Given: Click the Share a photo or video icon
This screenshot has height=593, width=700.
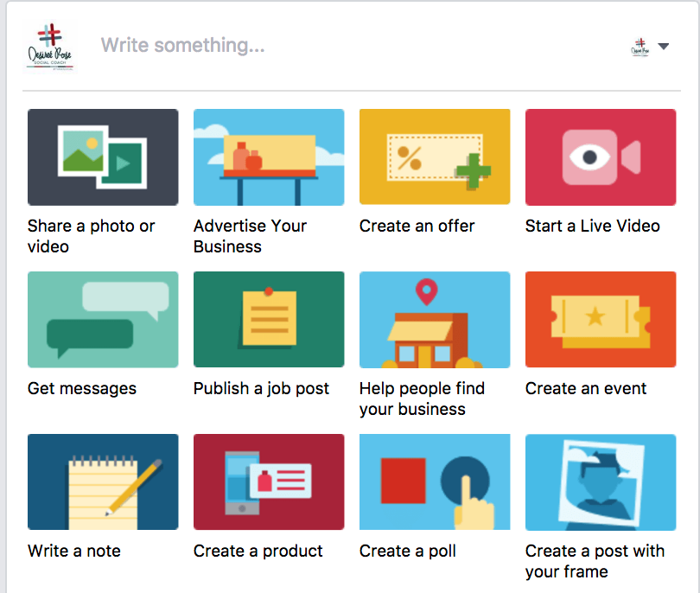Looking at the screenshot, I should coord(103,157).
